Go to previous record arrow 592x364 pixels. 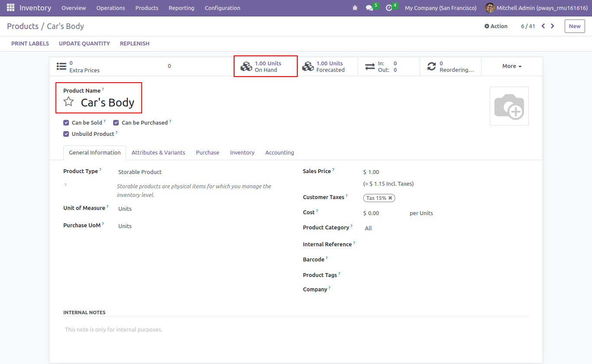tap(543, 26)
